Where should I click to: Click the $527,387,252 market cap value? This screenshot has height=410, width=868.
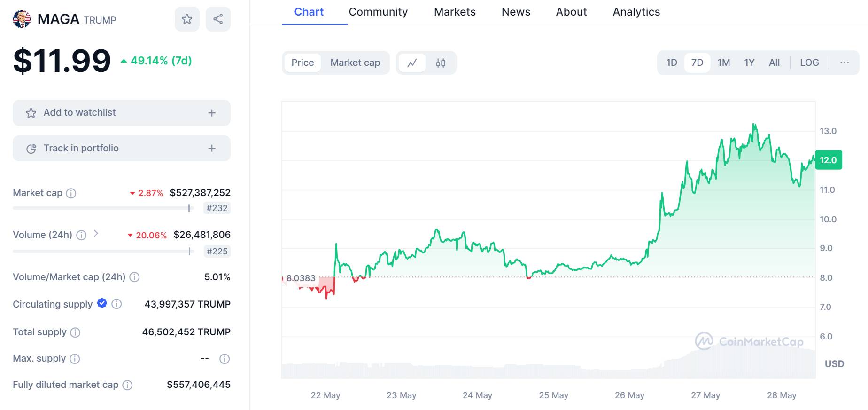(200, 193)
